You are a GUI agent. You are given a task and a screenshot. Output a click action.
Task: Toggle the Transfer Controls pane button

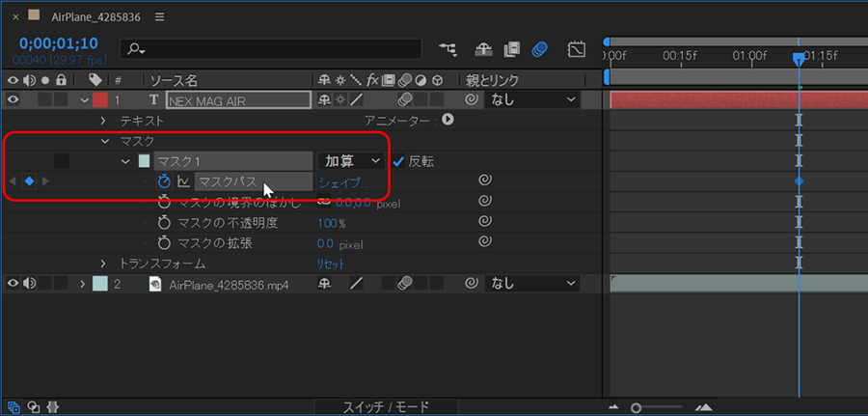pyautogui.click(x=33, y=407)
